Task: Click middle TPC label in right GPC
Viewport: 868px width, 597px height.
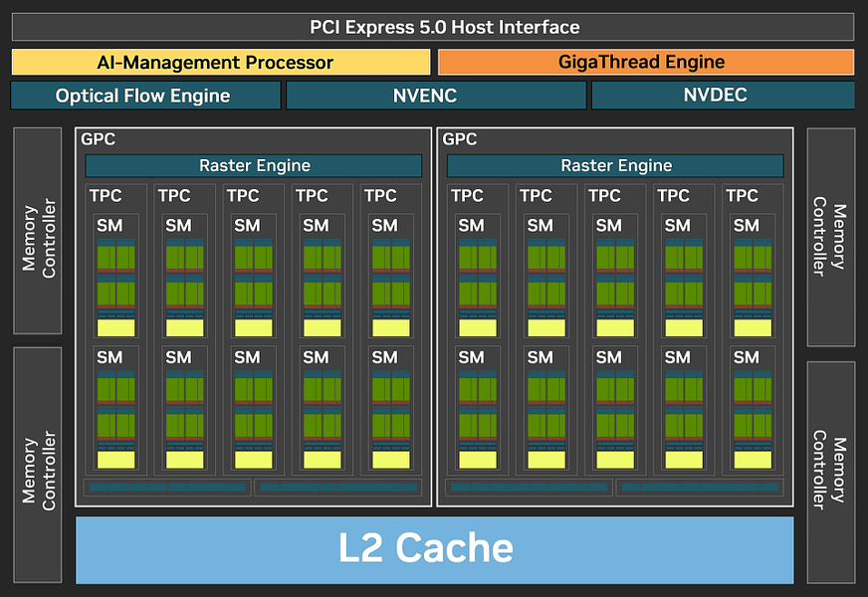Action: pos(604,196)
